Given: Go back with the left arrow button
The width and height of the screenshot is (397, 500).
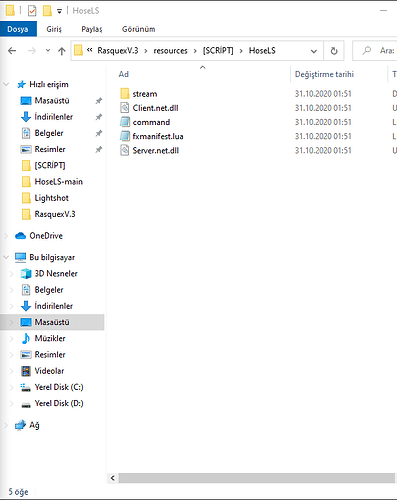Looking at the screenshot, I should click(x=12, y=51).
